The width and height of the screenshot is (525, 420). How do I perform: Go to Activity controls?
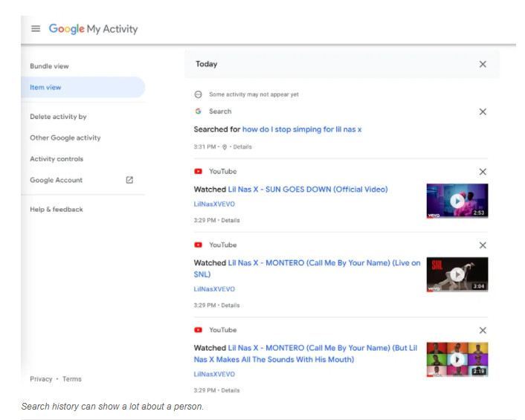click(x=57, y=159)
